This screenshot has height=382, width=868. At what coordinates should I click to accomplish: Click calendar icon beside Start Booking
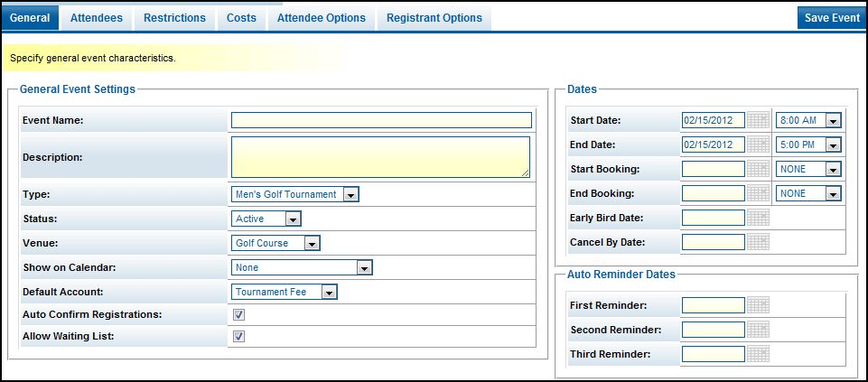(x=759, y=169)
